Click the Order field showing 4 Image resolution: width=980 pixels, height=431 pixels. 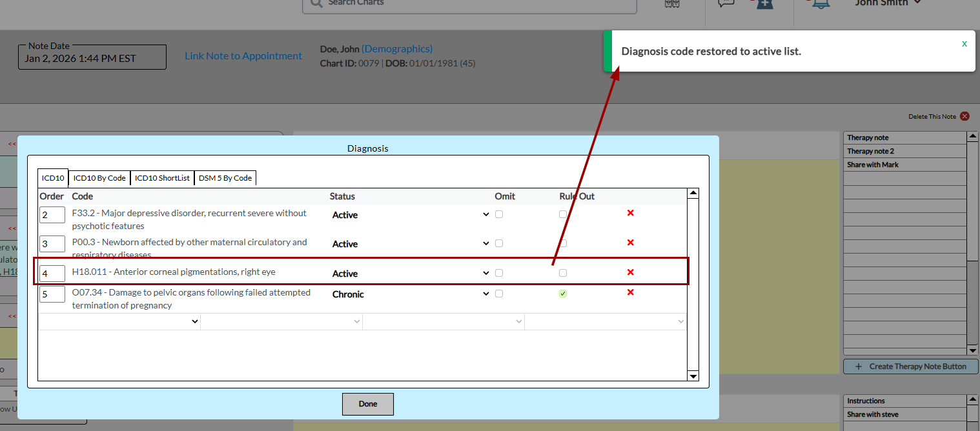[52, 274]
